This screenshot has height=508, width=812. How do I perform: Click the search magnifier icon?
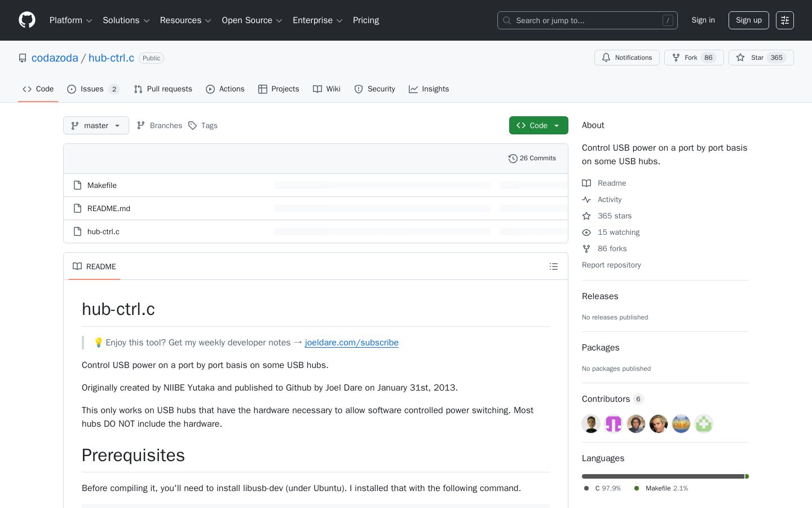507,20
